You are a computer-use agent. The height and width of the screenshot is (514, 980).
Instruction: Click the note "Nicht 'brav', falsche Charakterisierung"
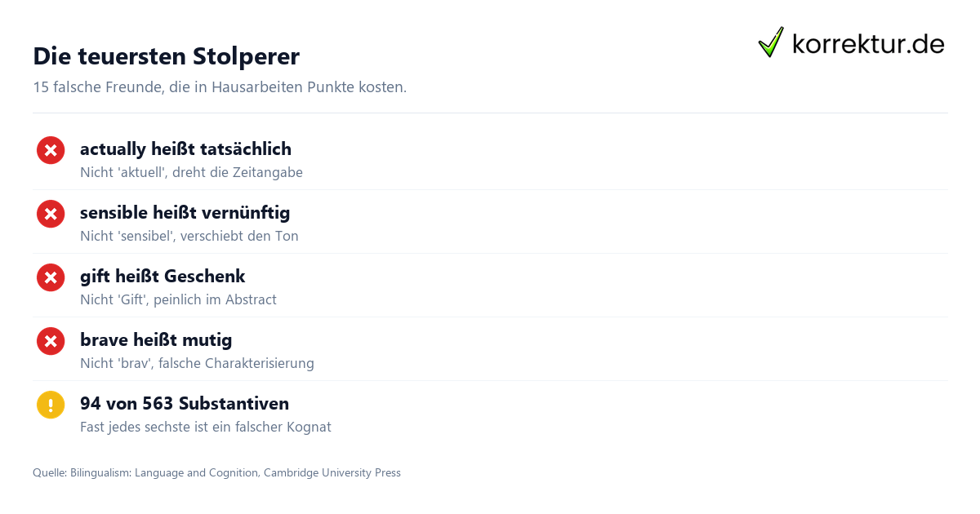[197, 364]
